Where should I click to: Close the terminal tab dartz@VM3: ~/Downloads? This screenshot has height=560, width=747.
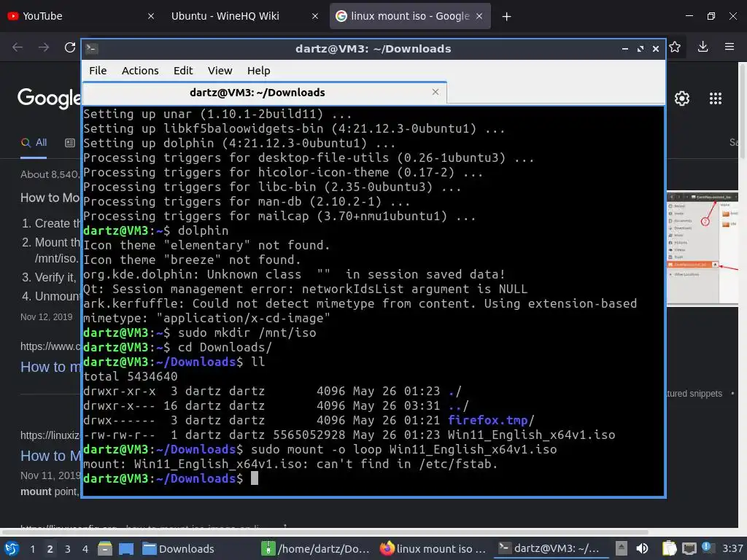pos(435,92)
